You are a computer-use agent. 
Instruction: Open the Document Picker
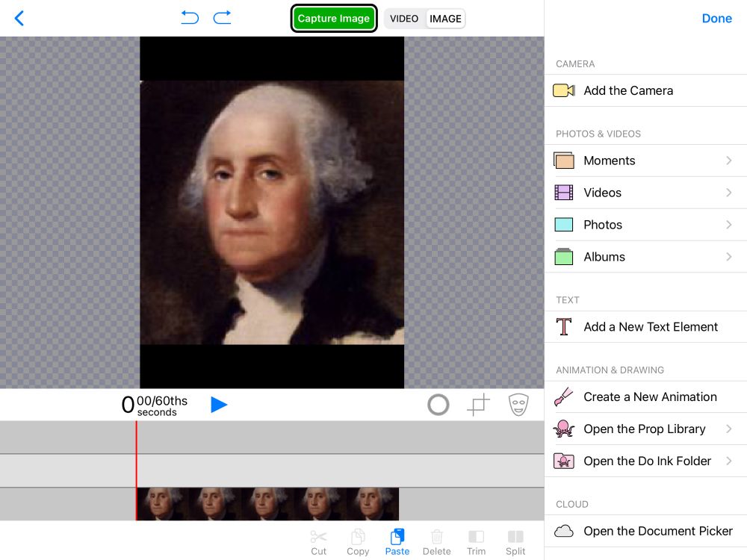(645, 530)
